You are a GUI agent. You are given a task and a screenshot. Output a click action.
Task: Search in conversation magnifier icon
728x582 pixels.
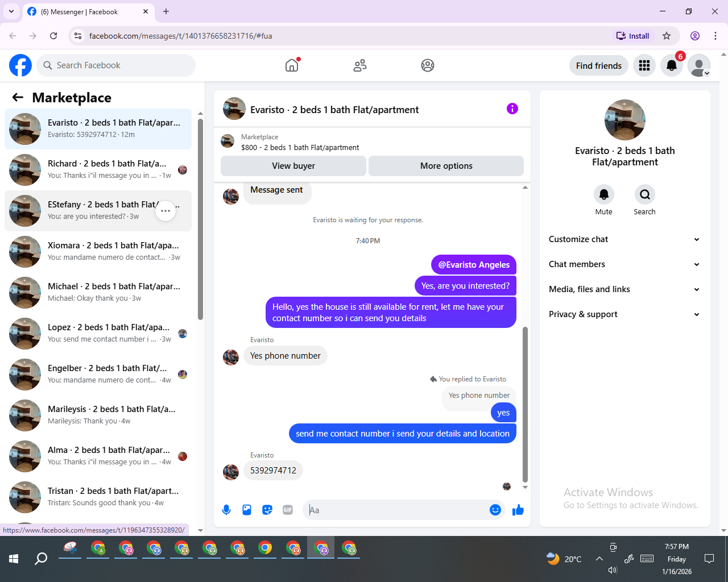[645, 194]
